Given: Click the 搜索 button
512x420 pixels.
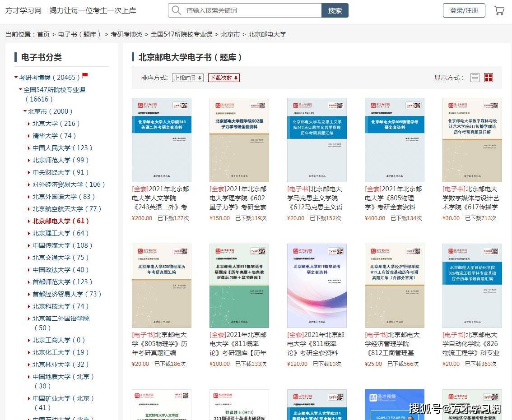Looking at the screenshot, I should pyautogui.click(x=335, y=10).
